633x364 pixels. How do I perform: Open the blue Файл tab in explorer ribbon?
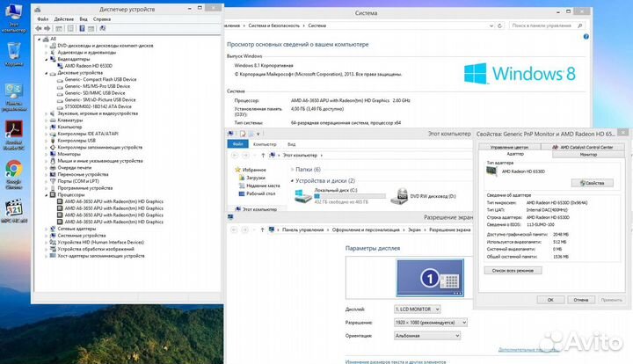click(x=237, y=144)
